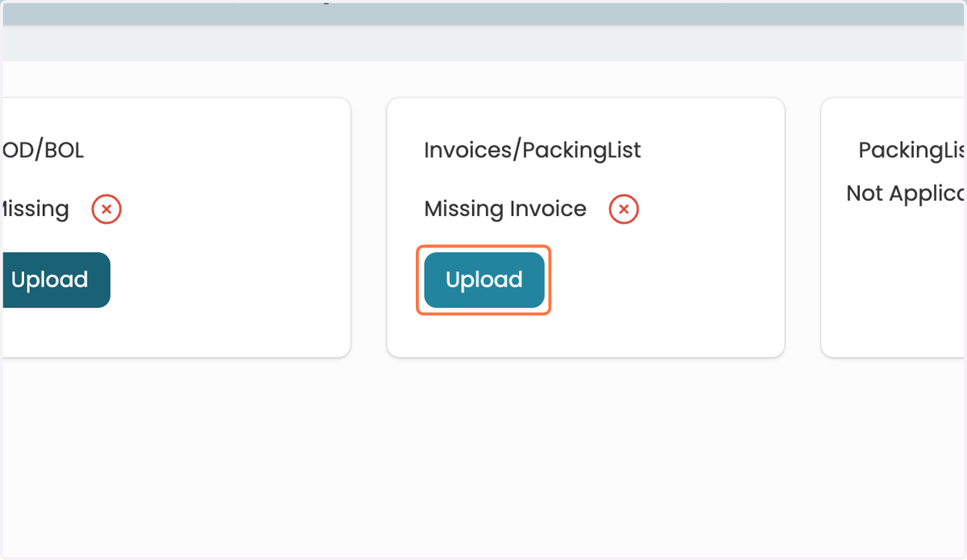Click the red X beside Missing Invoice

[x=624, y=209]
